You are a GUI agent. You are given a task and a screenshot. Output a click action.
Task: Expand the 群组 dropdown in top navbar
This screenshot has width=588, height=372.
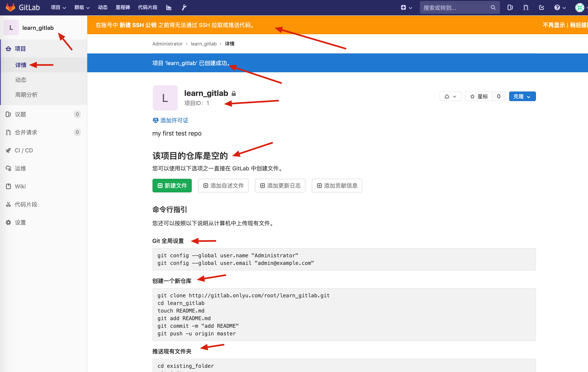[x=82, y=8]
